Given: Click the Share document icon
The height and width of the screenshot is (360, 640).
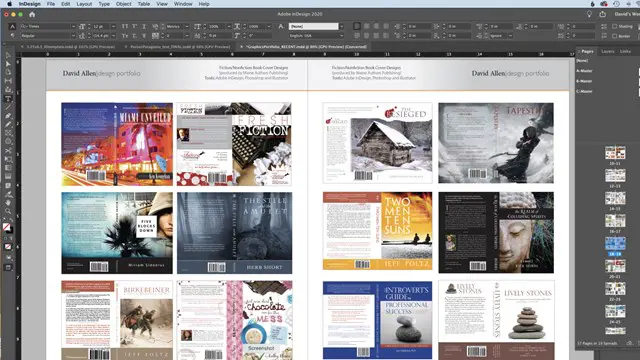Looking at the screenshot, I should pyautogui.click(x=602, y=14).
